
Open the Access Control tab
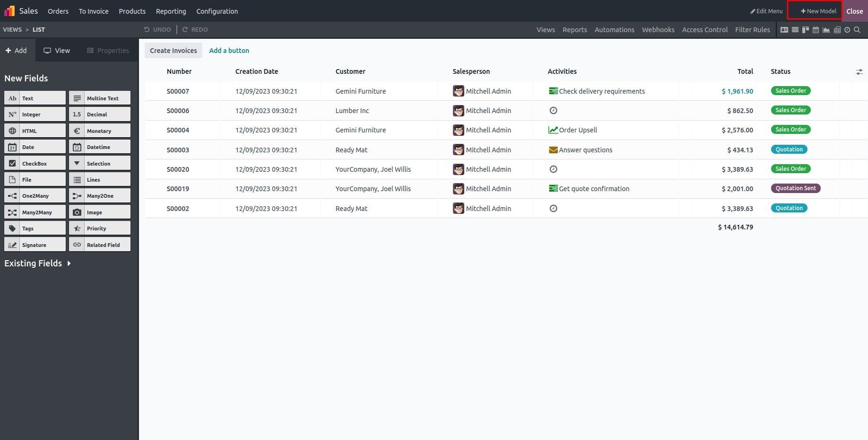click(705, 29)
